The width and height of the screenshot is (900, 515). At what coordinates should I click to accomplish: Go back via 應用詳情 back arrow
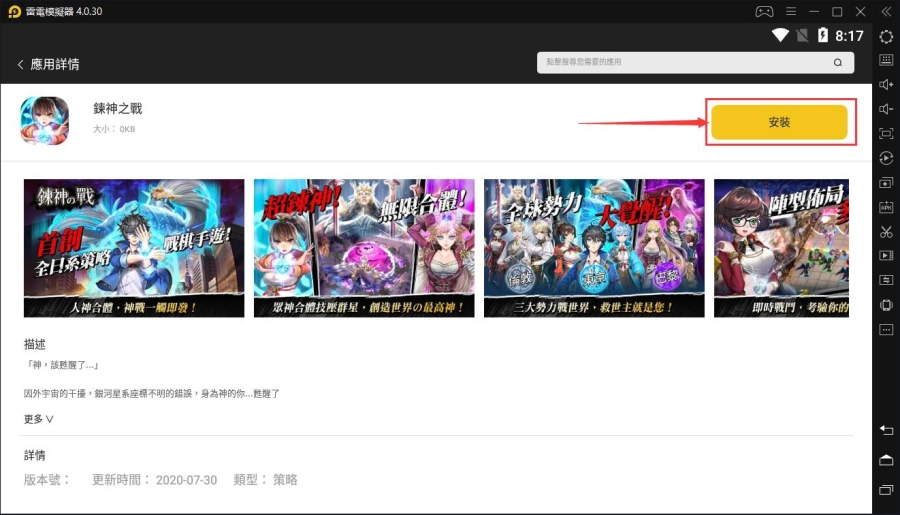(x=21, y=64)
